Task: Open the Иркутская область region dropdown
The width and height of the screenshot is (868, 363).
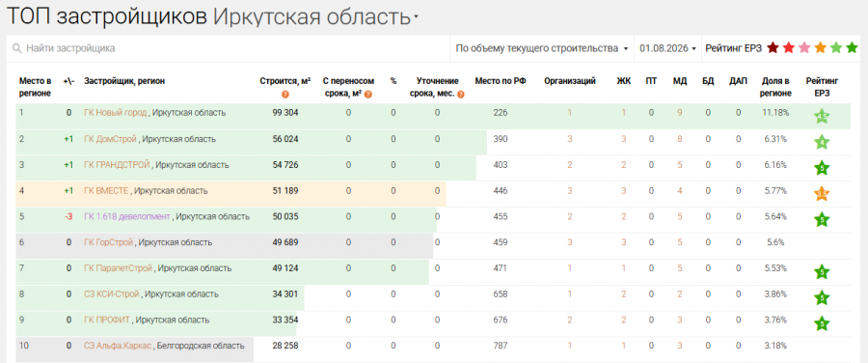Action: 315,16
